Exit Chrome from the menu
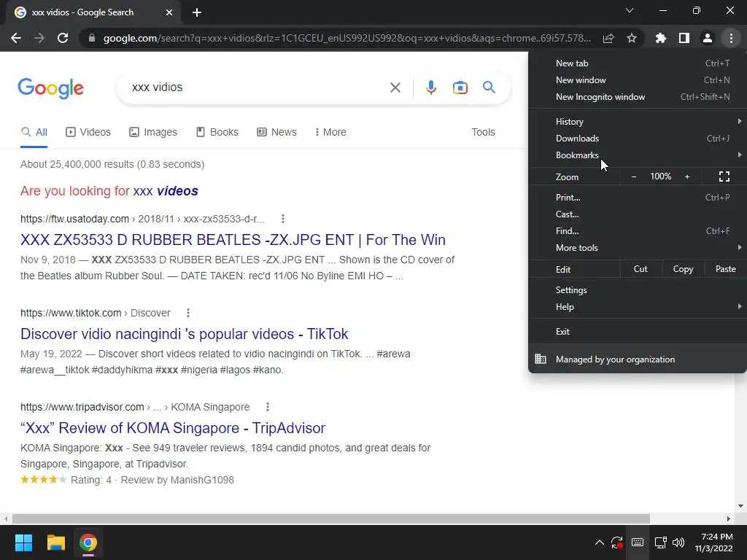 click(638, 332)
